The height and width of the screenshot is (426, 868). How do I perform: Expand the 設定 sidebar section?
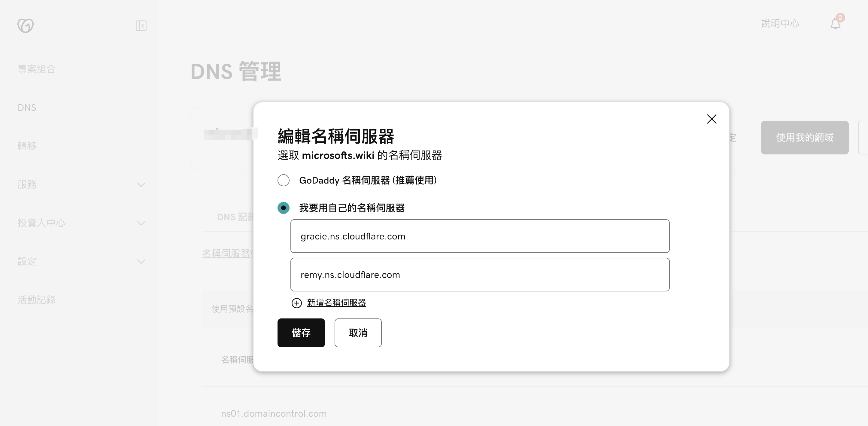point(141,262)
